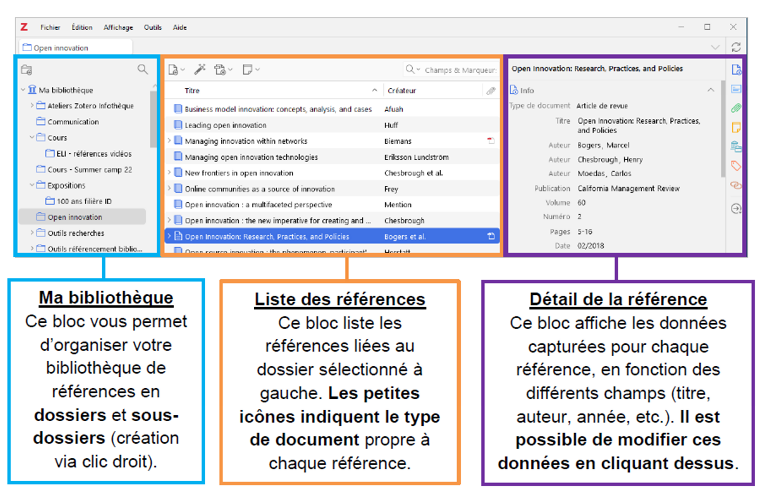Open the Related items pane icon
The width and height of the screenshot is (761, 495).
(737, 185)
